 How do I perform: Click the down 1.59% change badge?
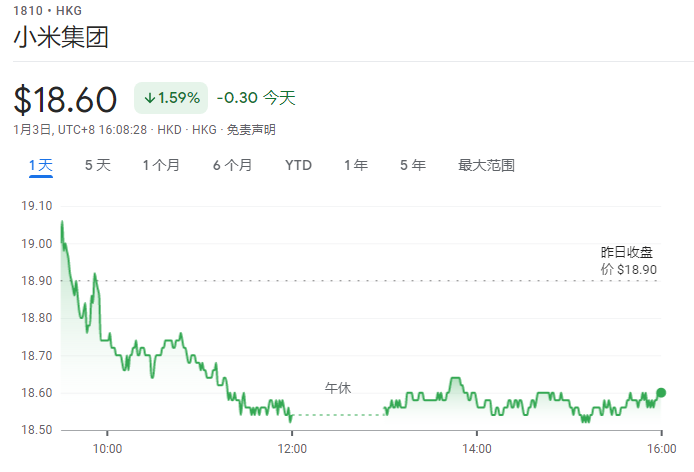171,98
